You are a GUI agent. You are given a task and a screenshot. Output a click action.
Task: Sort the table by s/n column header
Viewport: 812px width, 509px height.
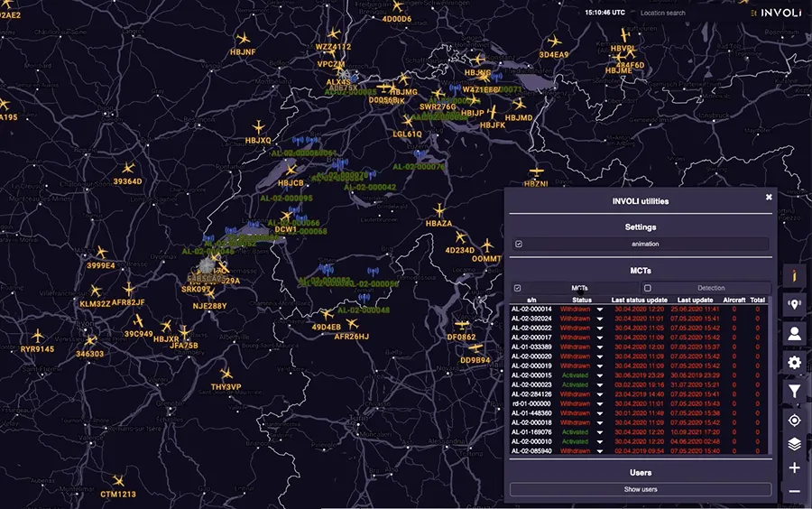[531, 300]
